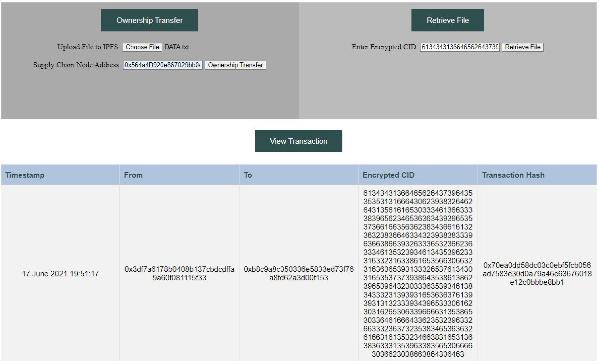Click the 17 June 2021 timestamp cell
The height and width of the screenshot is (364, 599).
(x=60, y=274)
